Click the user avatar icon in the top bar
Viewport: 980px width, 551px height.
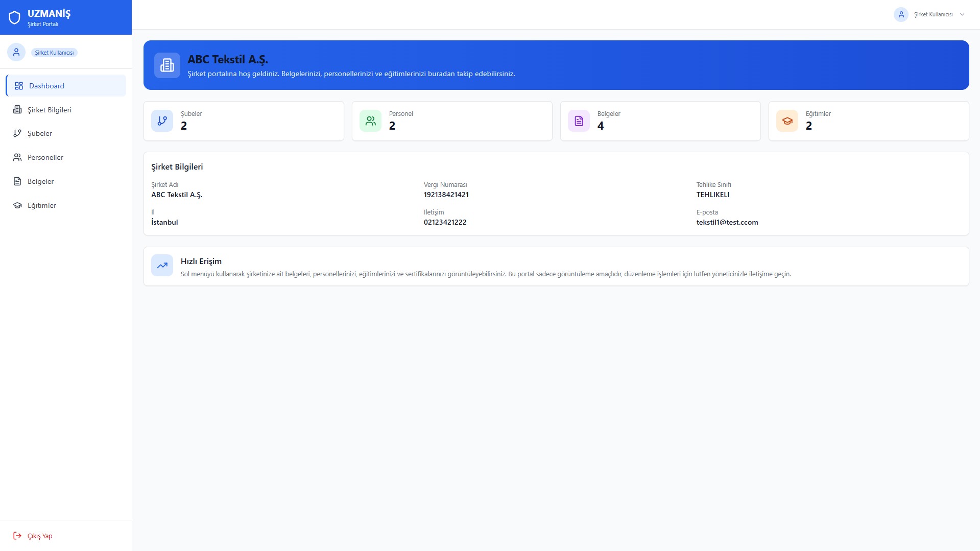tap(901, 14)
